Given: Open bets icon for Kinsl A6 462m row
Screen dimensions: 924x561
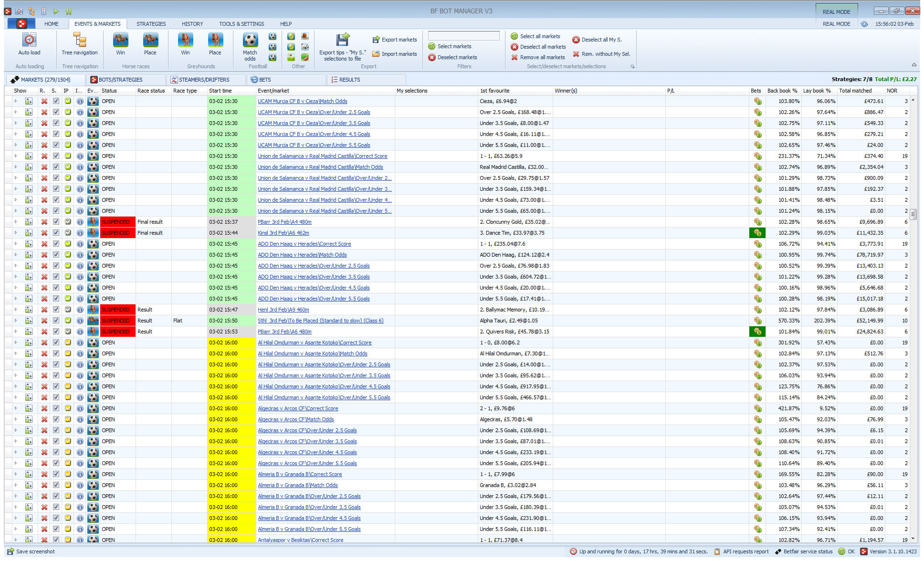Looking at the screenshot, I should [757, 233].
